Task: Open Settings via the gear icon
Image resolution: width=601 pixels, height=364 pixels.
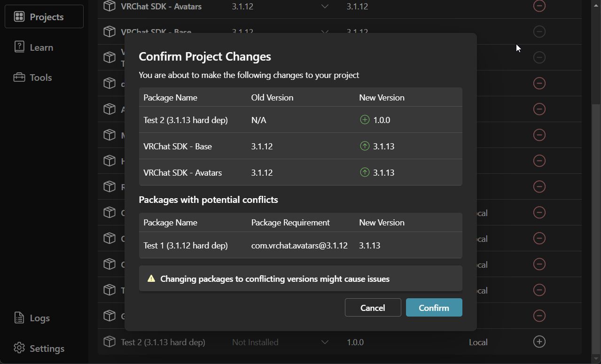Action: pos(19,348)
